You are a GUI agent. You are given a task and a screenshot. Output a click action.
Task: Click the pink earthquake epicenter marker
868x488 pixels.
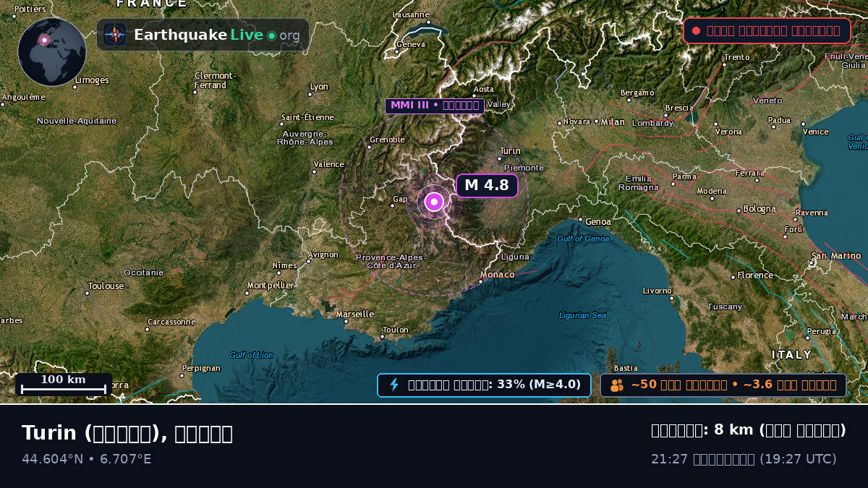point(434,202)
